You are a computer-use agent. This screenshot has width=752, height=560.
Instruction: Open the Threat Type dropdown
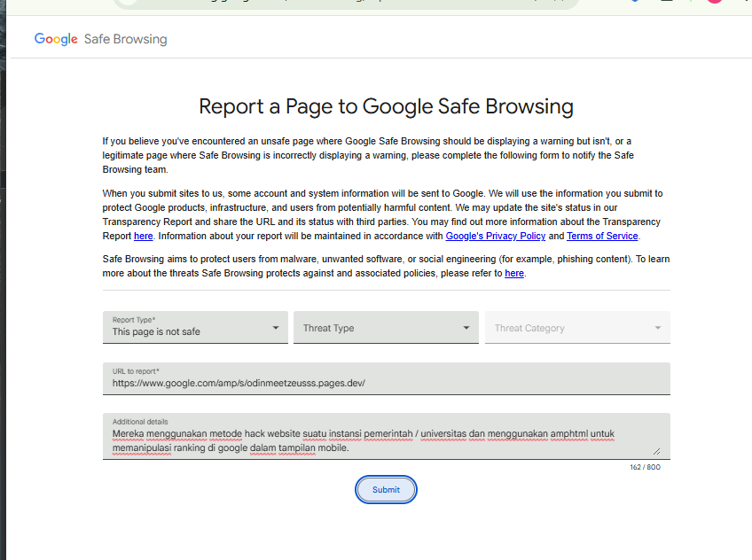[386, 327]
